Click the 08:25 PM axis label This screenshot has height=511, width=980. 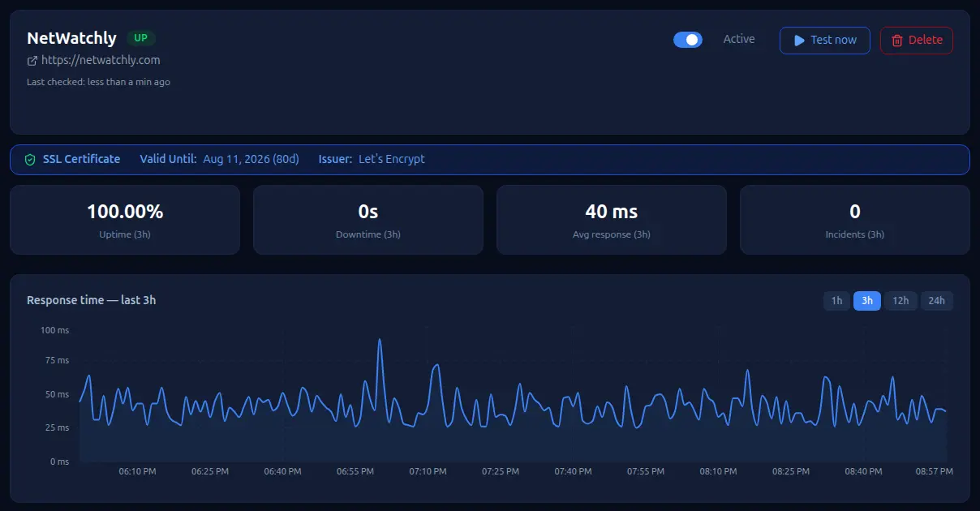coord(791,471)
